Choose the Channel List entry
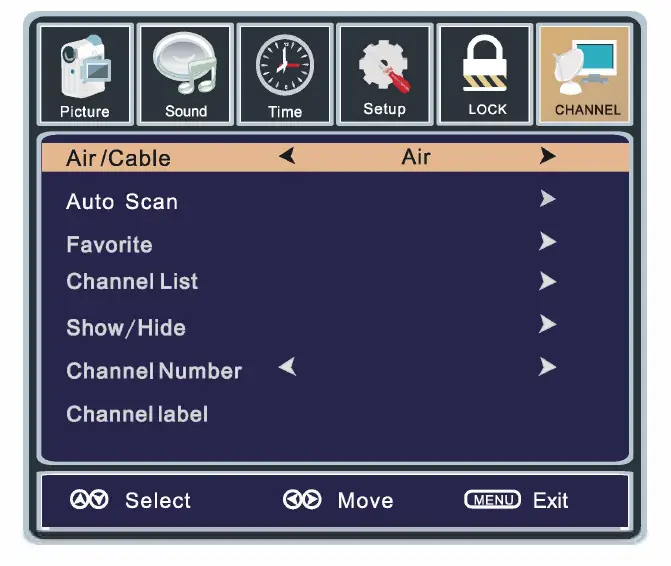This screenshot has width=671, height=566. coord(132,282)
